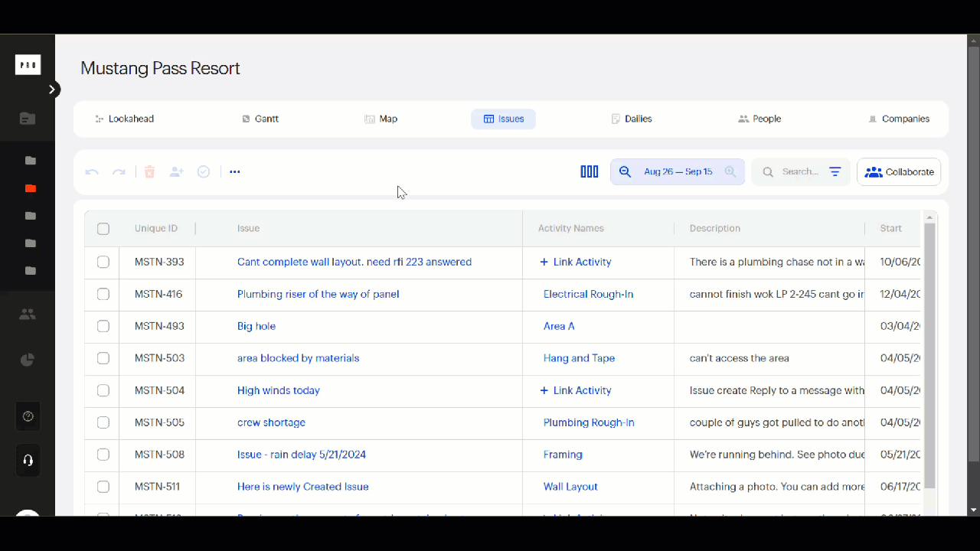Open the Area A activity link
The height and width of the screenshot is (551, 980).
pos(559,326)
